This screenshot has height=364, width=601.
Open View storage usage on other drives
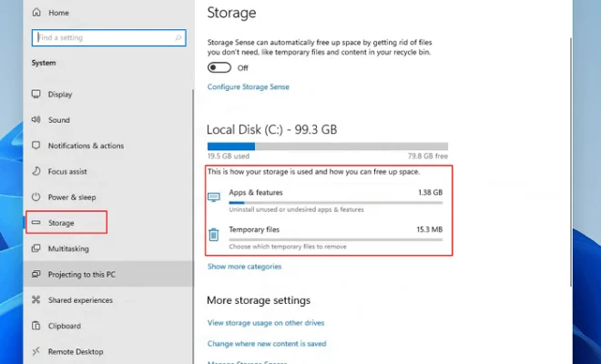click(x=266, y=323)
